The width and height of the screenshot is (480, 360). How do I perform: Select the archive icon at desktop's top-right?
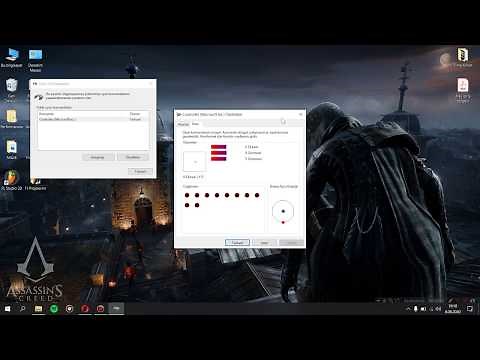pos(463,57)
